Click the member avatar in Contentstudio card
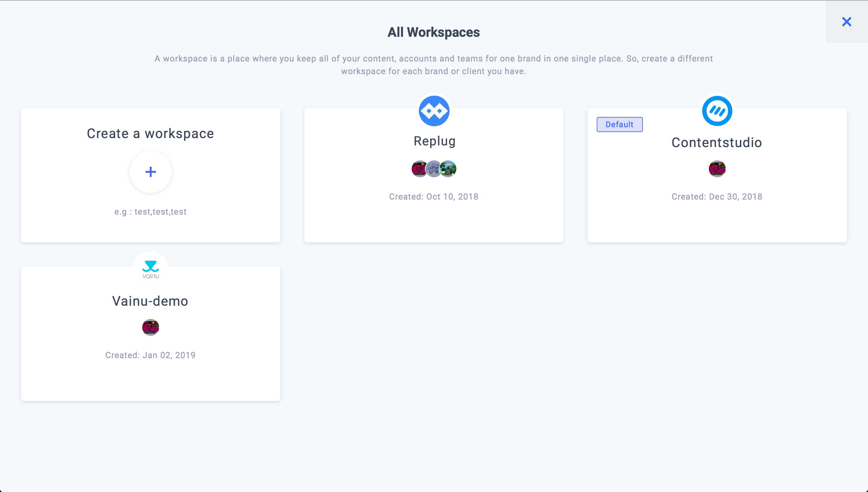868x492 pixels. [x=717, y=169]
